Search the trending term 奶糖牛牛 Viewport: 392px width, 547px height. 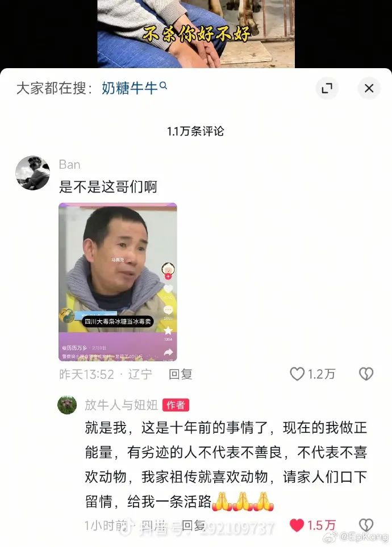click(130, 88)
